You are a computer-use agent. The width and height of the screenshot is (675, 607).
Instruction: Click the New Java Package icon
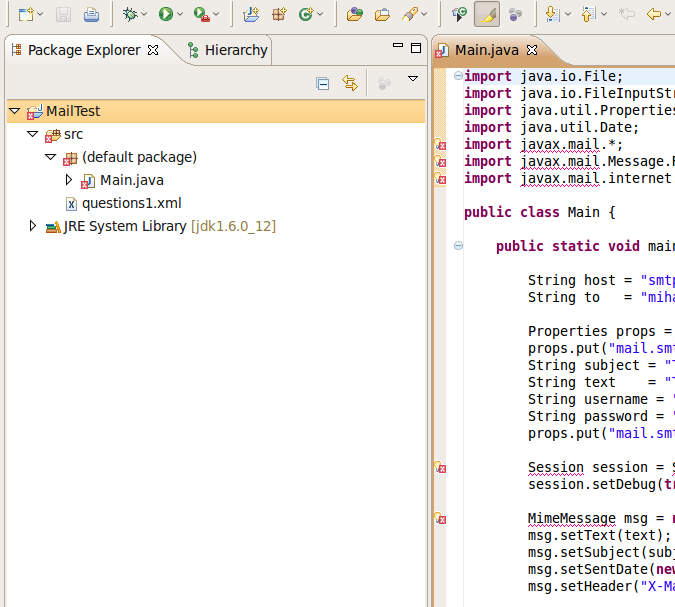[x=279, y=15]
